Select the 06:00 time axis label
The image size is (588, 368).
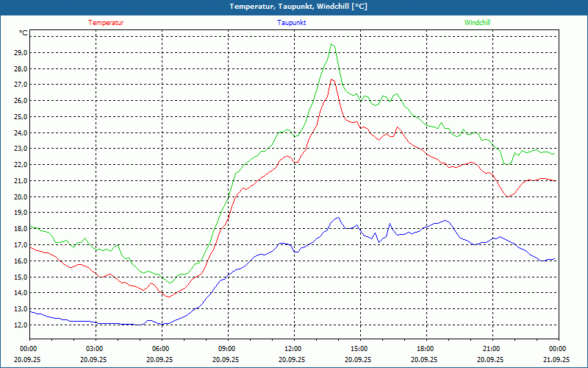(160, 349)
